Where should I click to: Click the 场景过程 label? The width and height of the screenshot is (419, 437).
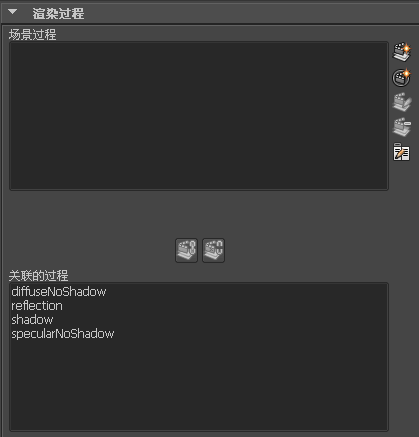32,35
